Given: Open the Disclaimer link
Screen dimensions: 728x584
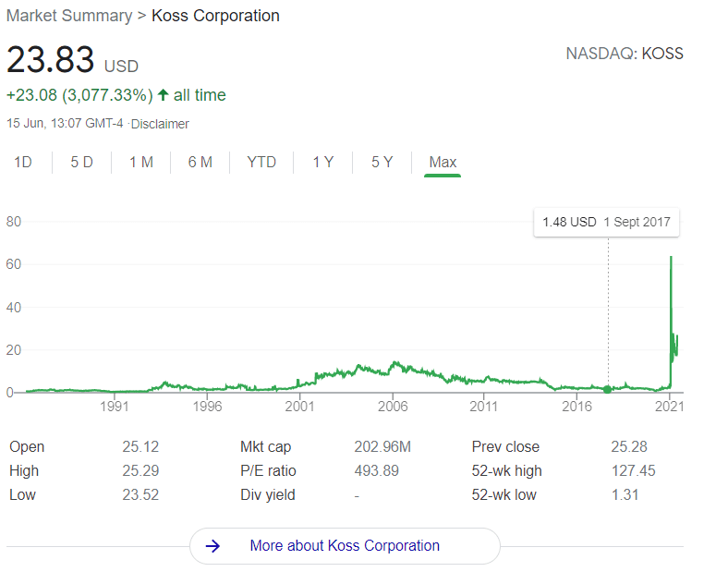Looking at the screenshot, I should click(x=160, y=124).
